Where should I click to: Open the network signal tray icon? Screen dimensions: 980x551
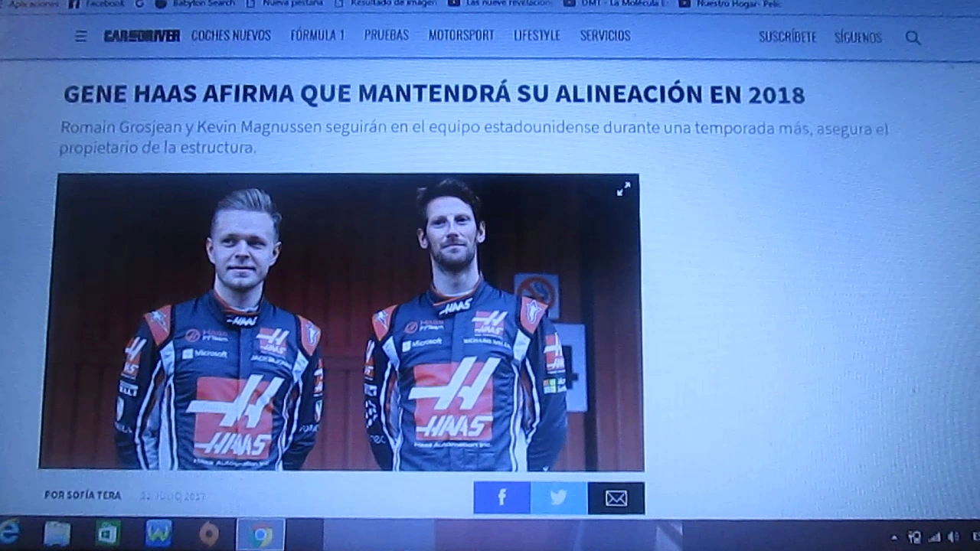pyautogui.click(x=934, y=536)
